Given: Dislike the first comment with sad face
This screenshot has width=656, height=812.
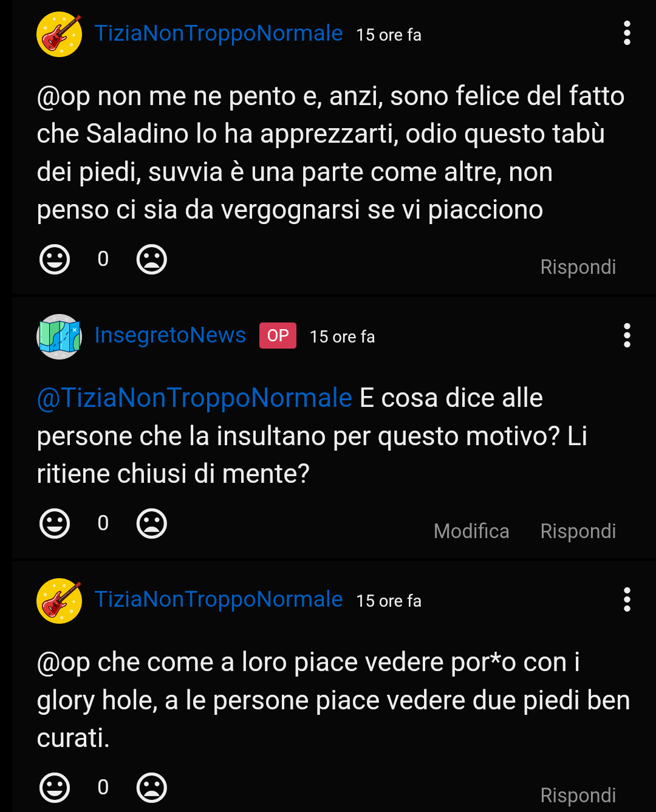Looking at the screenshot, I should click(x=152, y=259).
